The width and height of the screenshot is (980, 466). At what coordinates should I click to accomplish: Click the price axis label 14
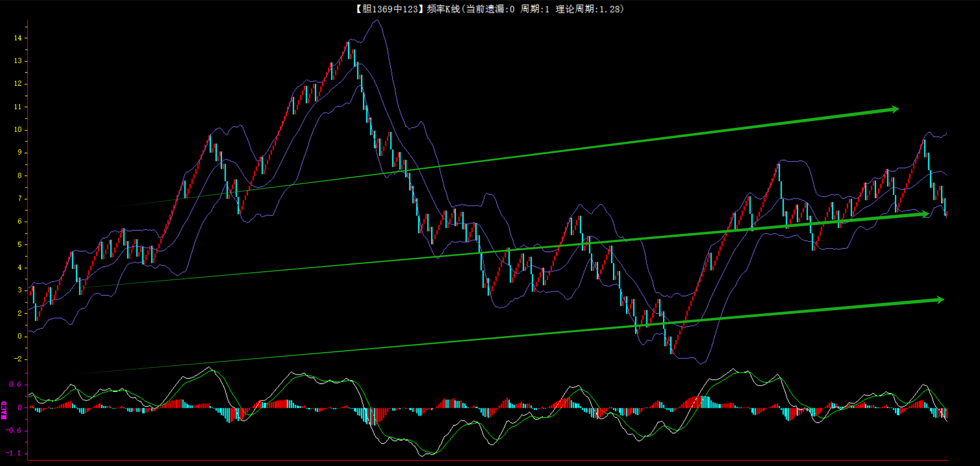click(18, 38)
